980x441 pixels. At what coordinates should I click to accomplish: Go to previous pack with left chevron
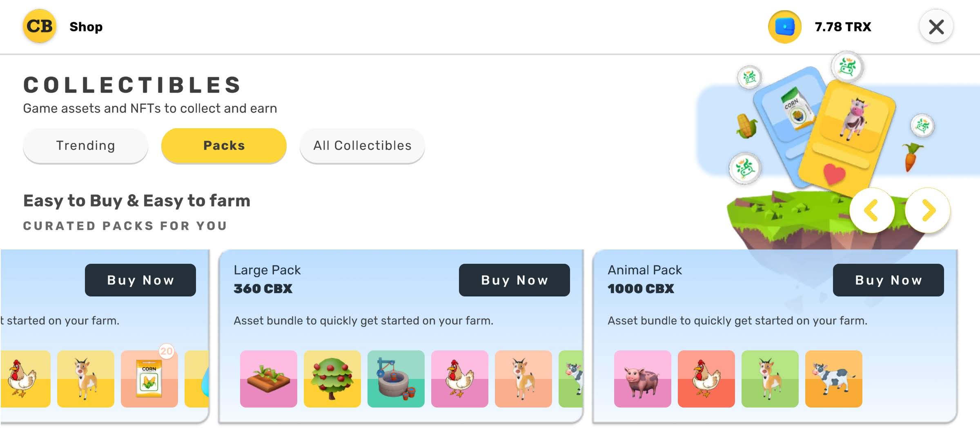point(872,211)
